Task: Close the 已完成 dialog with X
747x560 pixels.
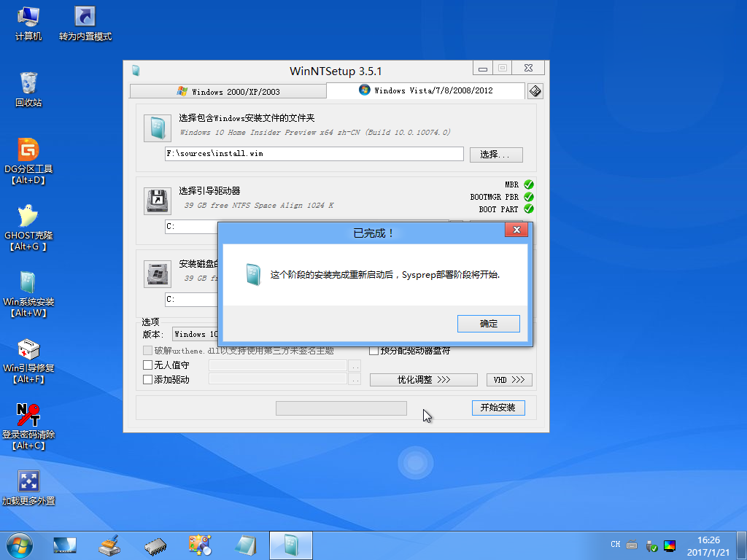Action: [516, 230]
